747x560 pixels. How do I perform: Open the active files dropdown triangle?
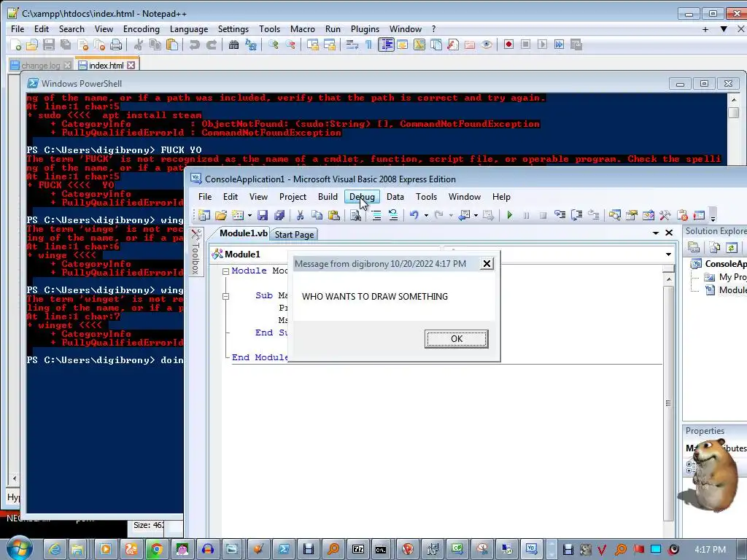pyautogui.click(x=656, y=233)
